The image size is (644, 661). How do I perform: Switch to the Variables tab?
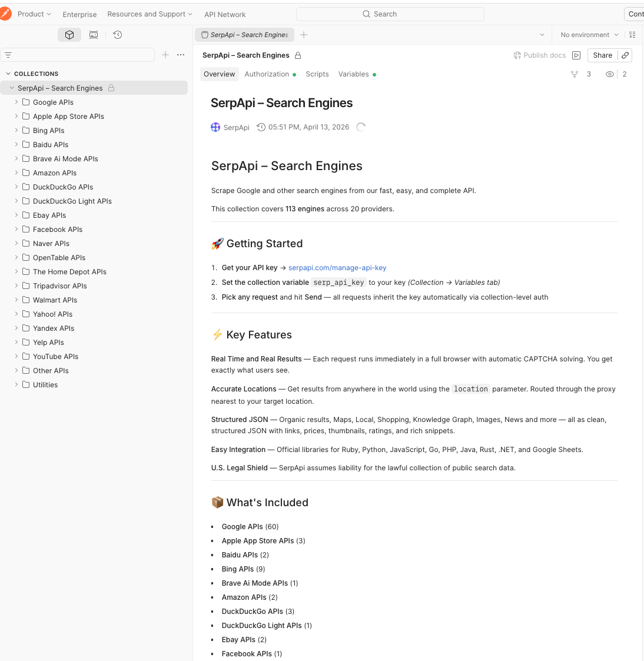coord(357,74)
